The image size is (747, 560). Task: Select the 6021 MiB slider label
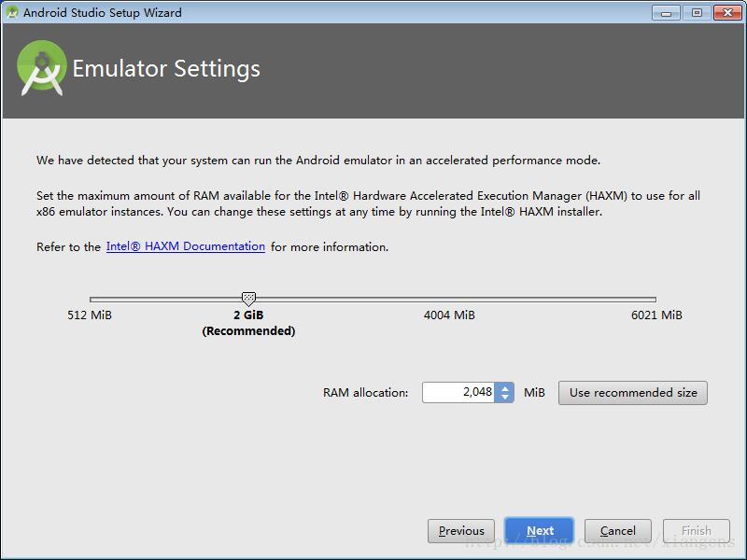click(656, 315)
